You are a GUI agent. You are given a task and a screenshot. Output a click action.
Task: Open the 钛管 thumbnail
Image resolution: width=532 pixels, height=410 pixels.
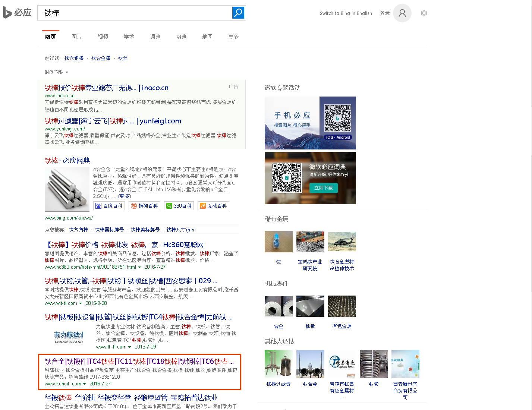point(374,364)
